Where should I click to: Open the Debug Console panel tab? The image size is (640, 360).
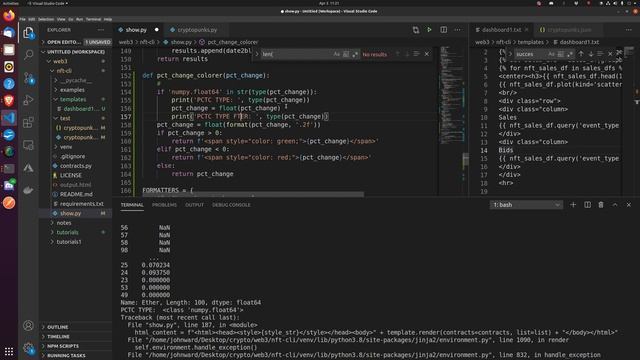click(x=231, y=204)
